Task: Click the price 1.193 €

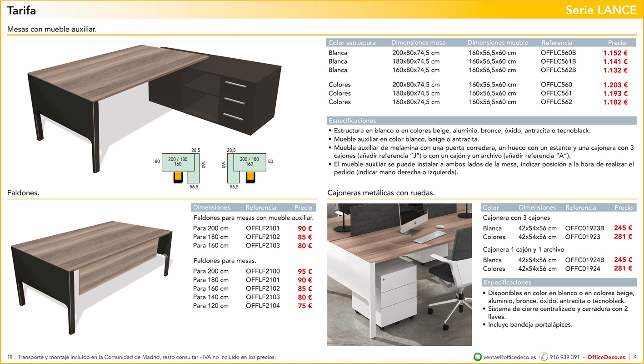Action: (x=615, y=93)
